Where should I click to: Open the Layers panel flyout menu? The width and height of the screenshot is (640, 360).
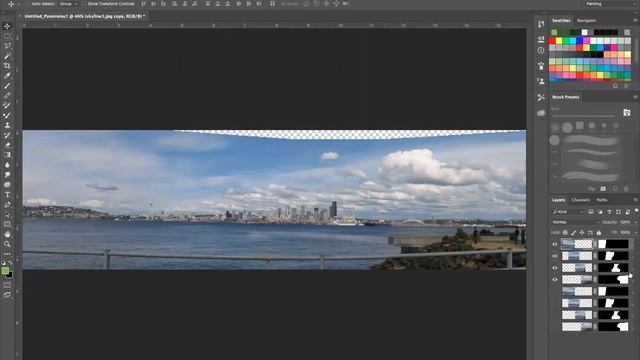[x=635, y=200]
